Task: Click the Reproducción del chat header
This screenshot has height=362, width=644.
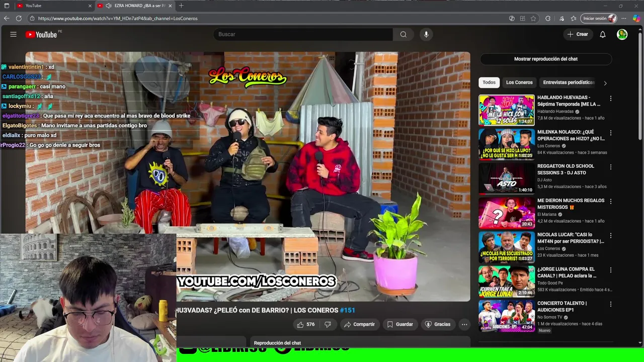Action: (x=277, y=343)
